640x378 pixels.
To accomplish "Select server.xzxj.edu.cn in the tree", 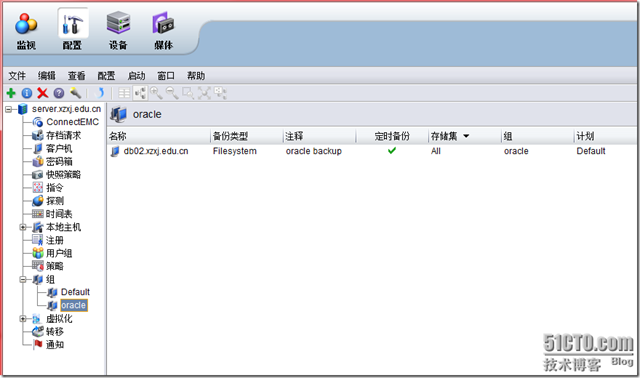I will click(x=66, y=109).
